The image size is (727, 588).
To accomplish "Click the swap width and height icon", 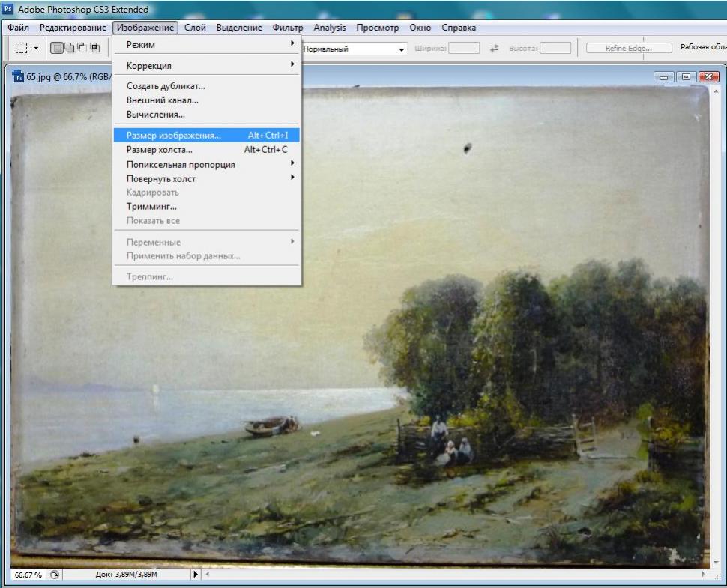I will click(x=494, y=48).
